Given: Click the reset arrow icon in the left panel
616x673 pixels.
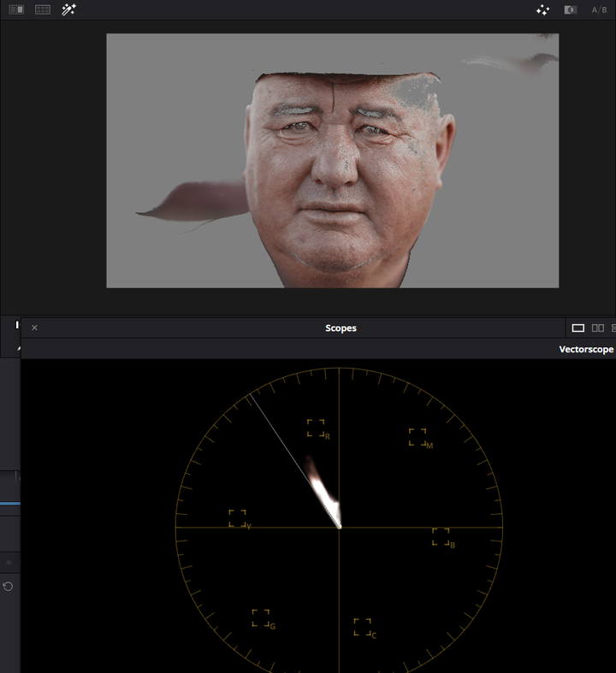Looking at the screenshot, I should (x=8, y=587).
